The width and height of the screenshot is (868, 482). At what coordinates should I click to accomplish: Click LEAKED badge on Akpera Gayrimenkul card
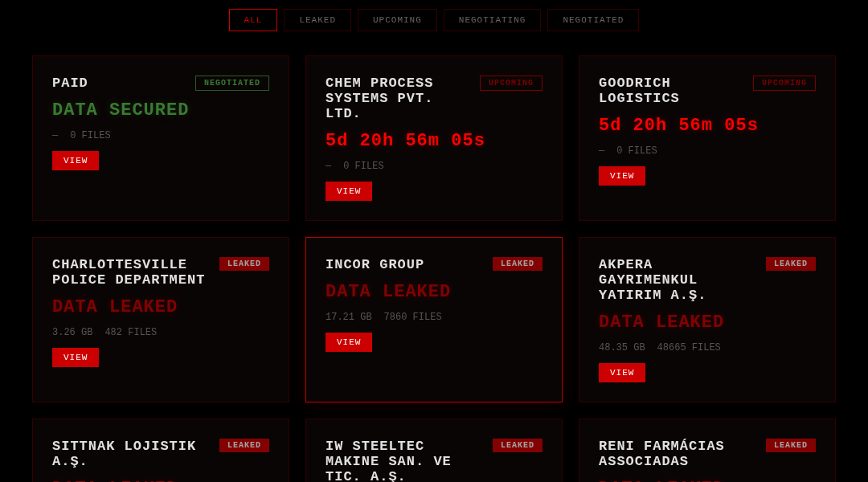(x=791, y=264)
